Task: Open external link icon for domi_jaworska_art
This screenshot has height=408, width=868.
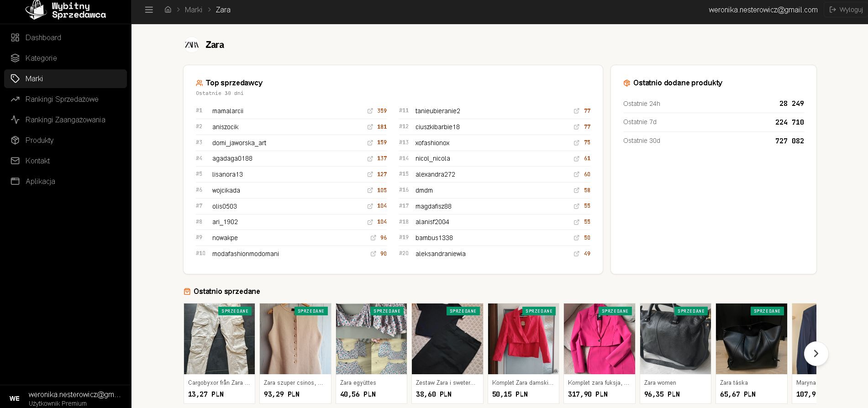Action: pos(370,143)
